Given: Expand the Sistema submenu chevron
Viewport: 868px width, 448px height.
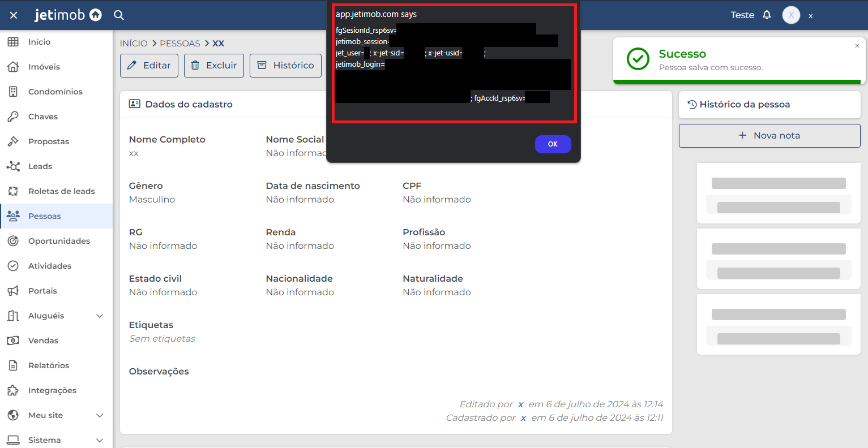Looking at the screenshot, I should 100,440.
